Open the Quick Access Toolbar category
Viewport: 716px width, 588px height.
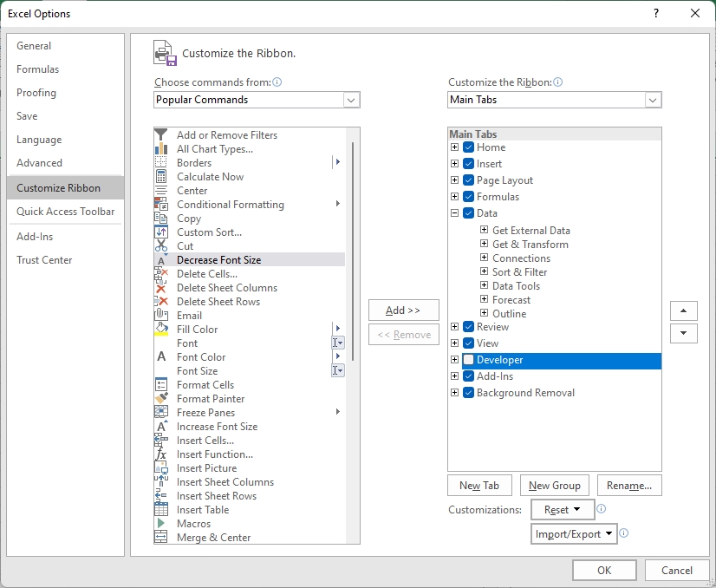coord(65,212)
